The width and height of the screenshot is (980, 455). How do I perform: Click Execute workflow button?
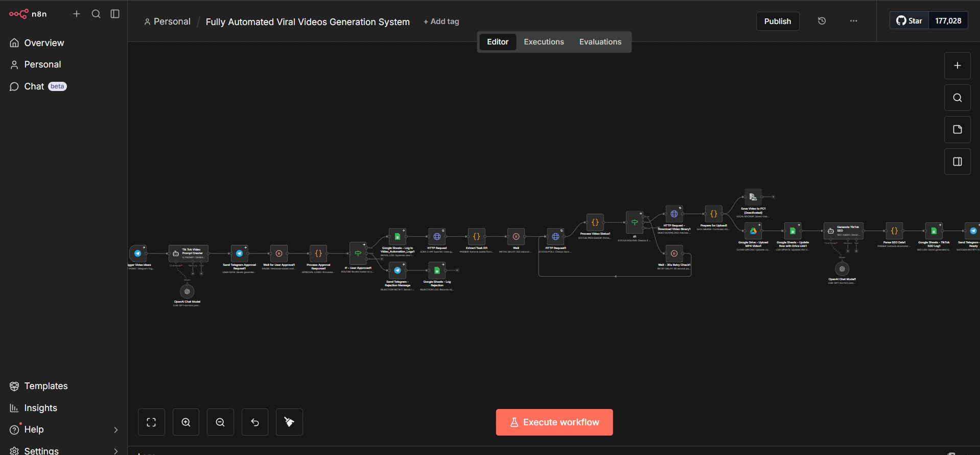point(554,422)
